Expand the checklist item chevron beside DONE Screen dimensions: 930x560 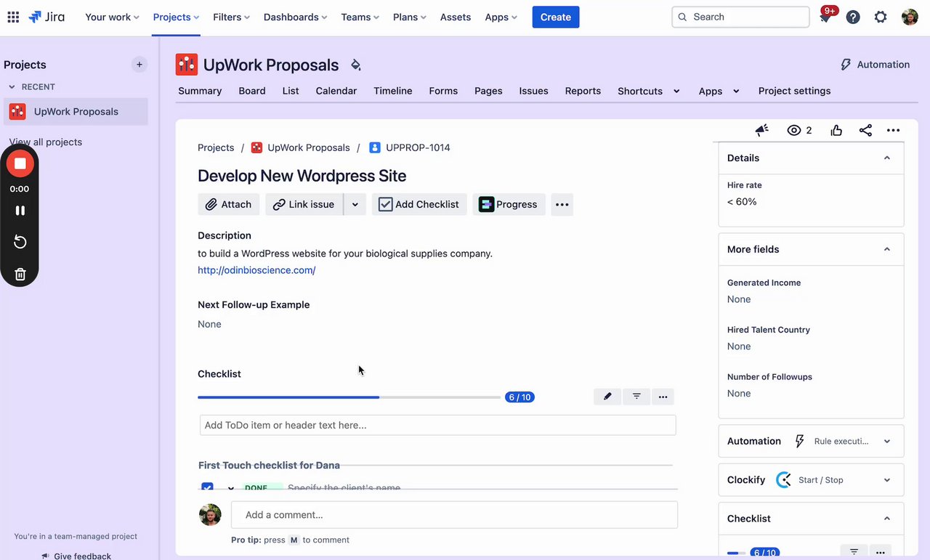point(231,488)
